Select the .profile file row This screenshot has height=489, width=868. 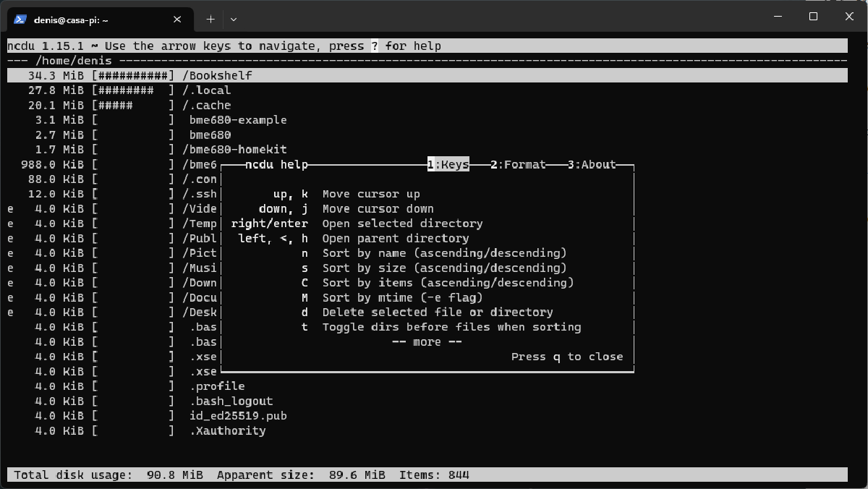pyautogui.click(x=427, y=386)
